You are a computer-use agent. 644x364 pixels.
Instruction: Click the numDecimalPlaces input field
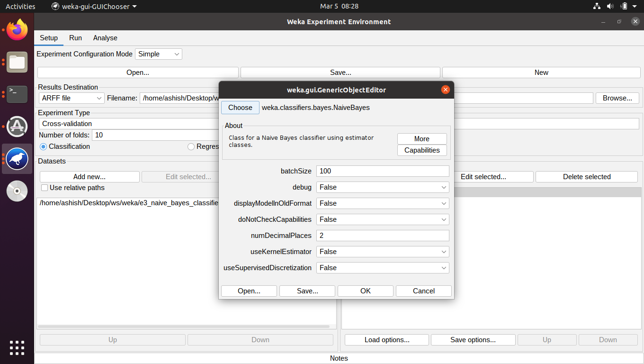tap(383, 236)
